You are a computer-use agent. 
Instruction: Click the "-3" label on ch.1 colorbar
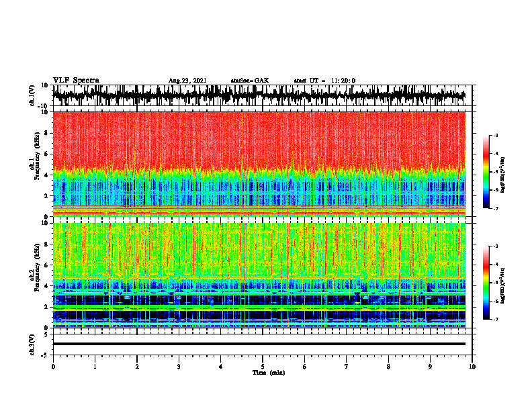495,136
